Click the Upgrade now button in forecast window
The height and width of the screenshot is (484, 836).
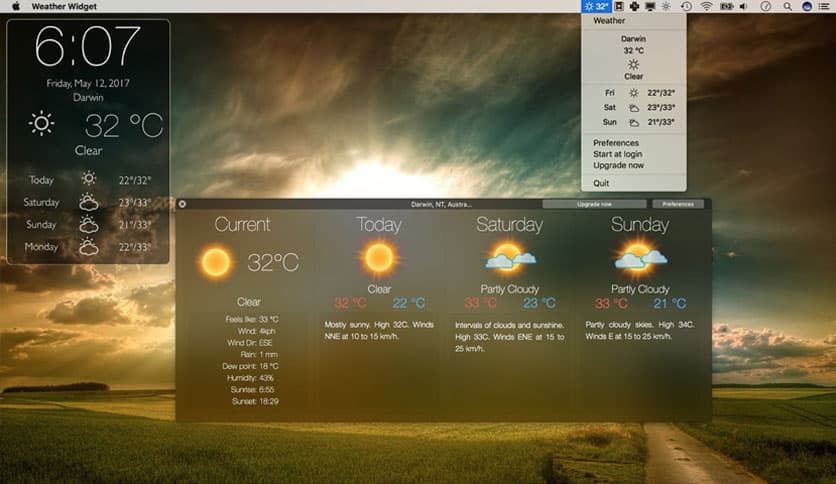pyautogui.click(x=594, y=204)
